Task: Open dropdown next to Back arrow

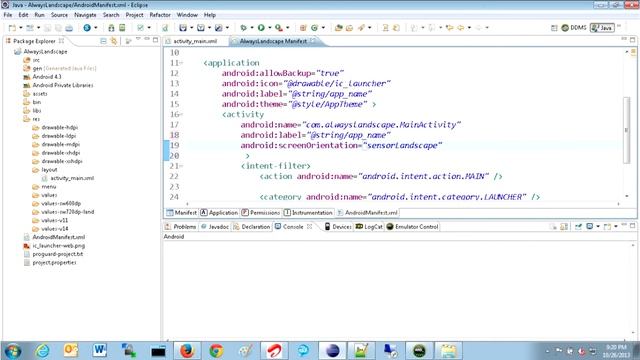Action: (469, 28)
